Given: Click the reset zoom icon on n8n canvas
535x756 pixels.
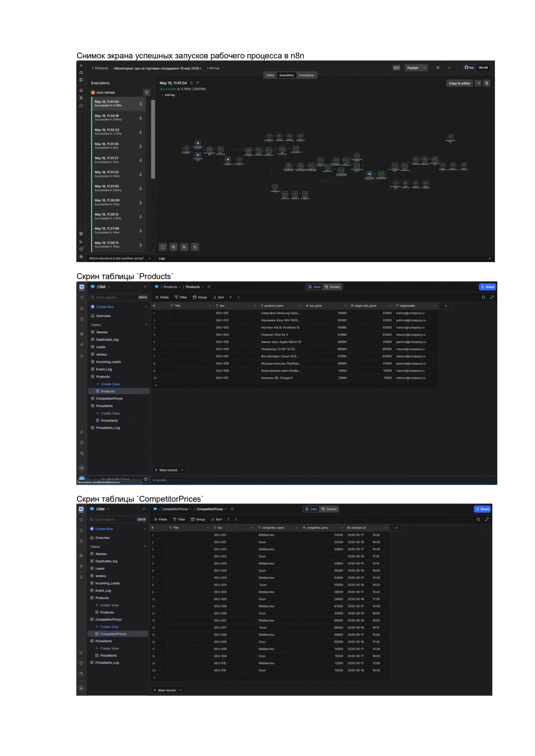Looking at the screenshot, I should (195, 247).
